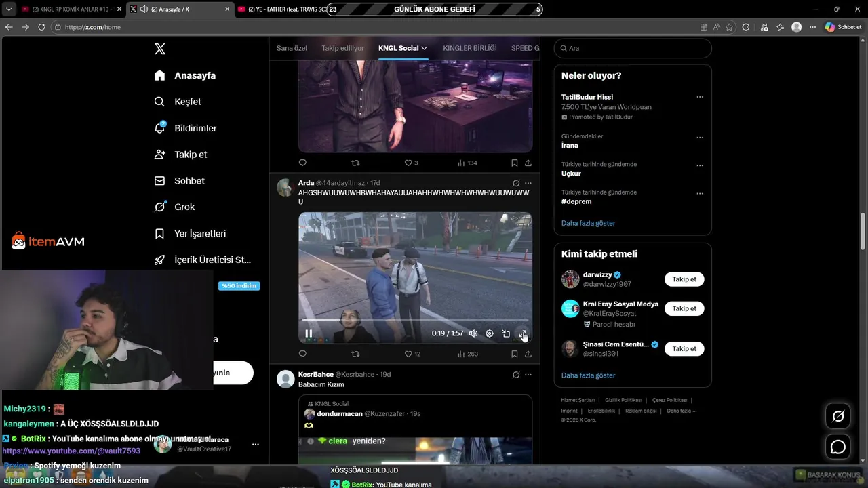
Task: Enter fullscreen on the Arda video
Action: coord(522,333)
